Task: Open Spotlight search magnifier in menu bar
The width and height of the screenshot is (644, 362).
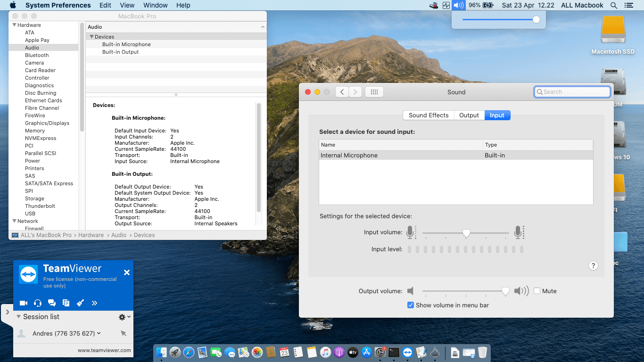Action: click(x=614, y=5)
